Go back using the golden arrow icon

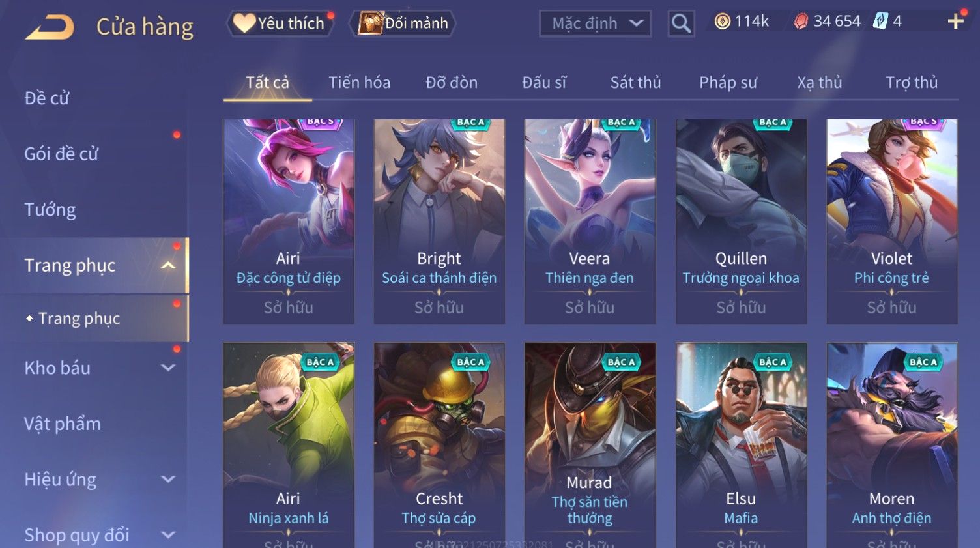50,27
